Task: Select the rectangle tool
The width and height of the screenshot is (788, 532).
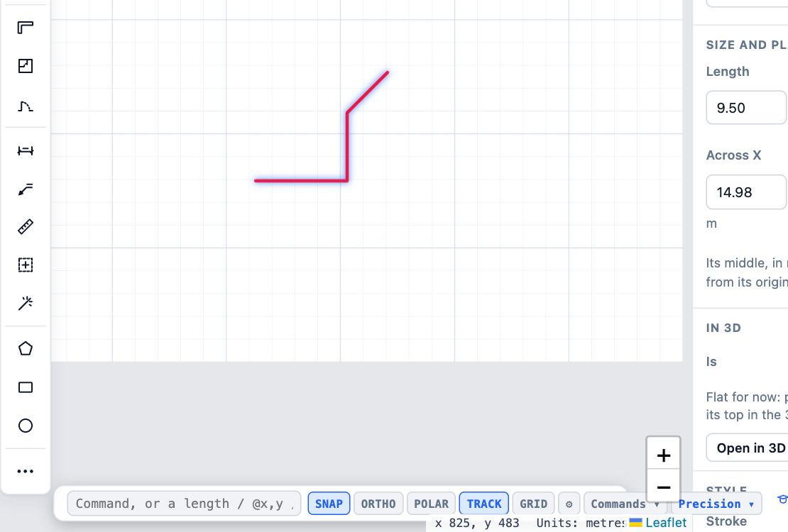Action: pos(25,387)
